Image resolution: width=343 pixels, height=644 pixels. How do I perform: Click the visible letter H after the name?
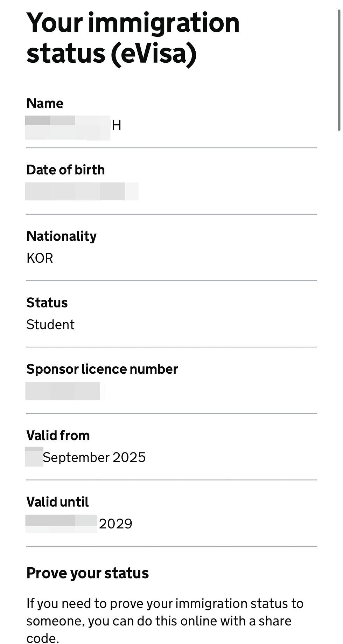(x=117, y=126)
